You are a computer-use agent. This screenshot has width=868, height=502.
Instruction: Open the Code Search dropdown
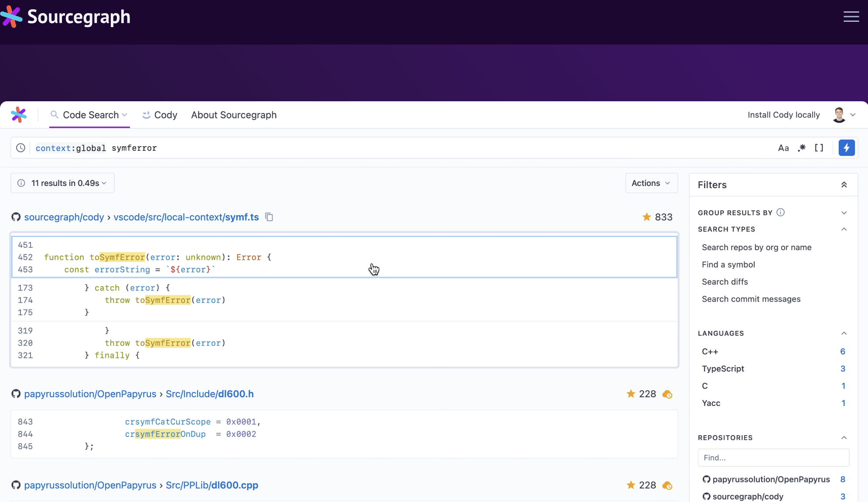click(x=89, y=115)
